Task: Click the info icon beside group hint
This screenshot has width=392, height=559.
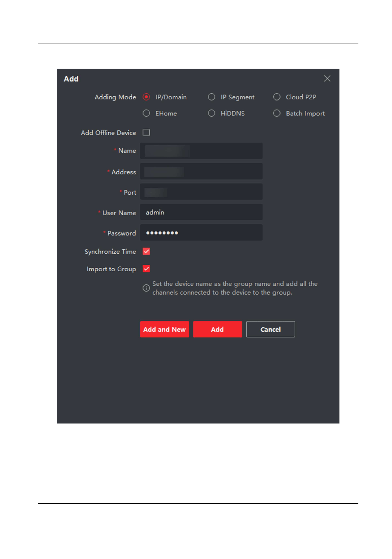Action: [x=146, y=288]
